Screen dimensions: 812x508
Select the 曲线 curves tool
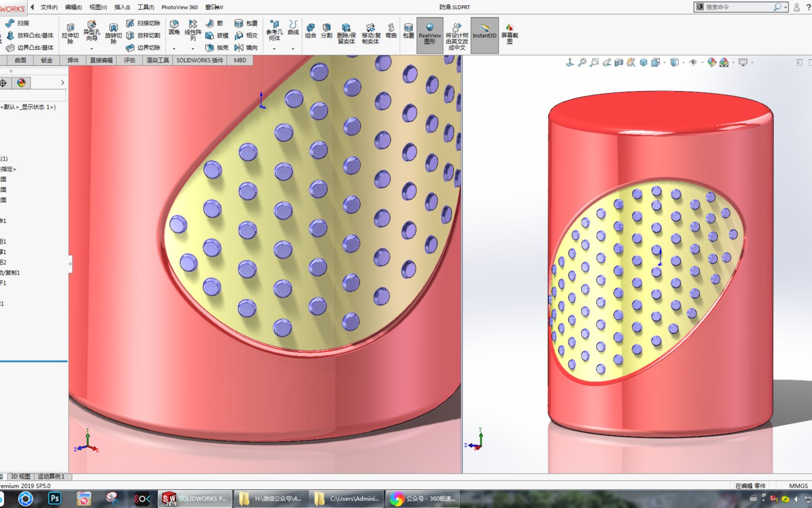coord(293,28)
